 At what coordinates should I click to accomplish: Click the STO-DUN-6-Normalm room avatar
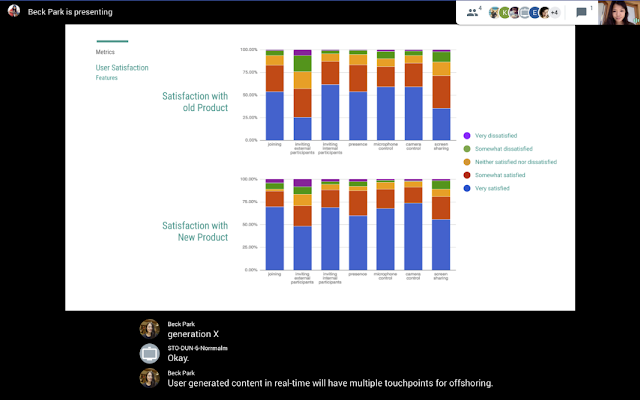coord(149,353)
